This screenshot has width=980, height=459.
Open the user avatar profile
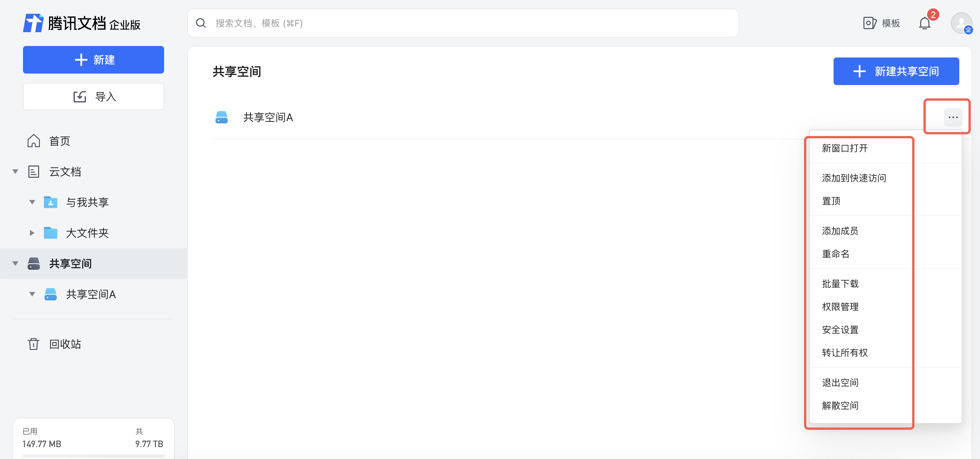[961, 23]
